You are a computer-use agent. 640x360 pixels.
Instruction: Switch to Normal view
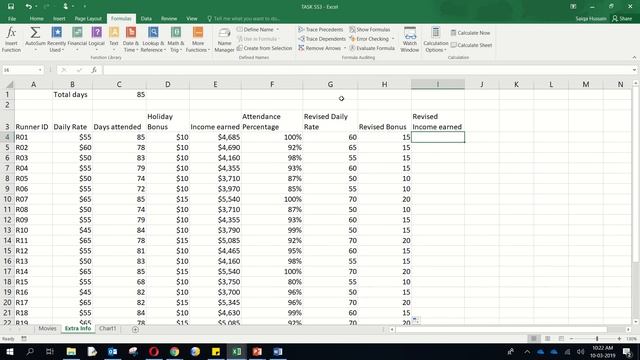(533, 338)
